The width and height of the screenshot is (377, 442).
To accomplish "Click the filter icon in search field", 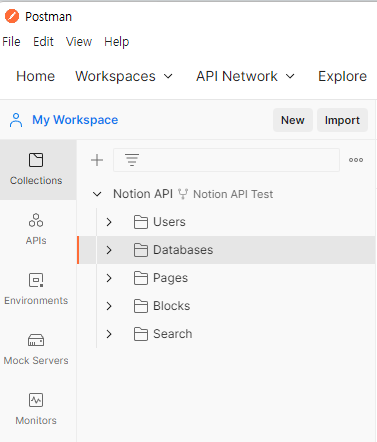I will coord(132,160).
